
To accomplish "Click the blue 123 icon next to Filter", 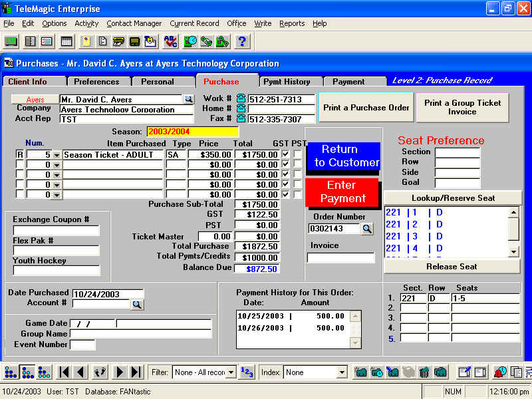I will (x=247, y=372).
